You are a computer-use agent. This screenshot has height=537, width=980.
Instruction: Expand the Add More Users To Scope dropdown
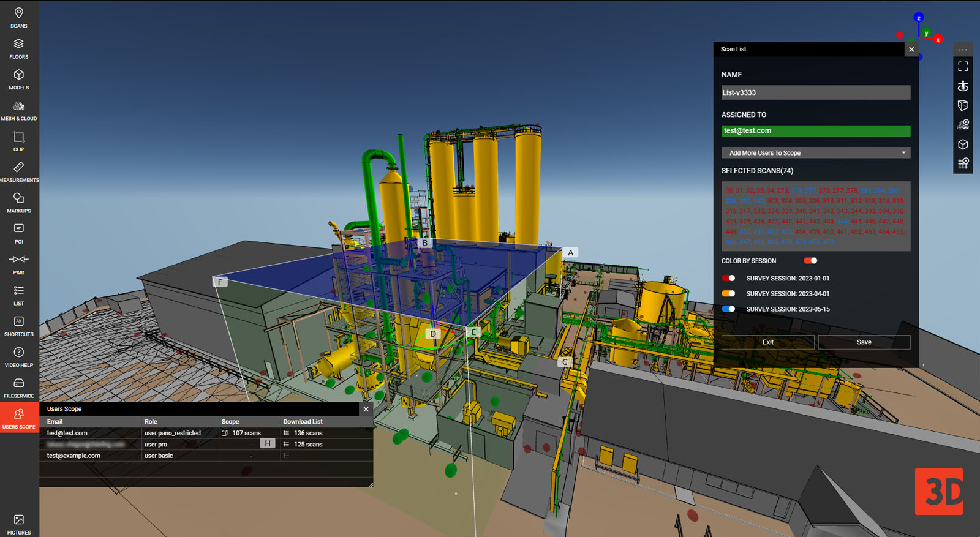pyautogui.click(x=815, y=153)
